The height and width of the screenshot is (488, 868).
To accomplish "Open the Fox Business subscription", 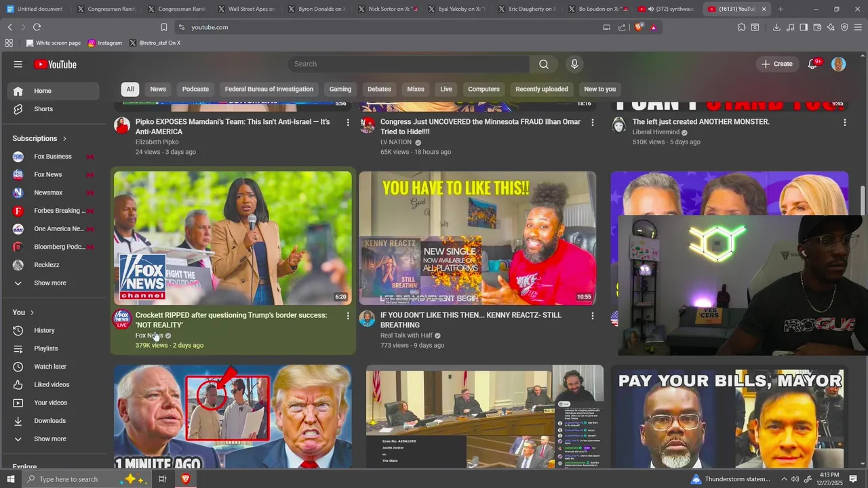I will click(54, 157).
